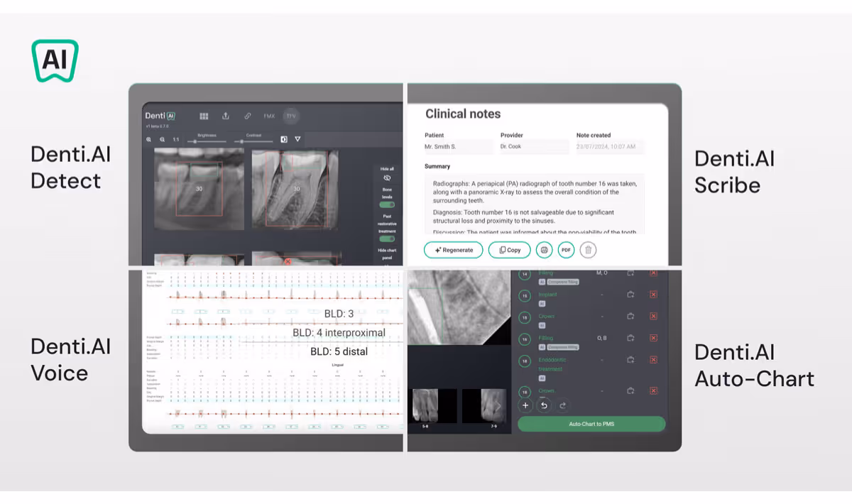Click the chart icon in Implant row
This screenshot has height=504, width=852.
pyautogui.click(x=630, y=295)
